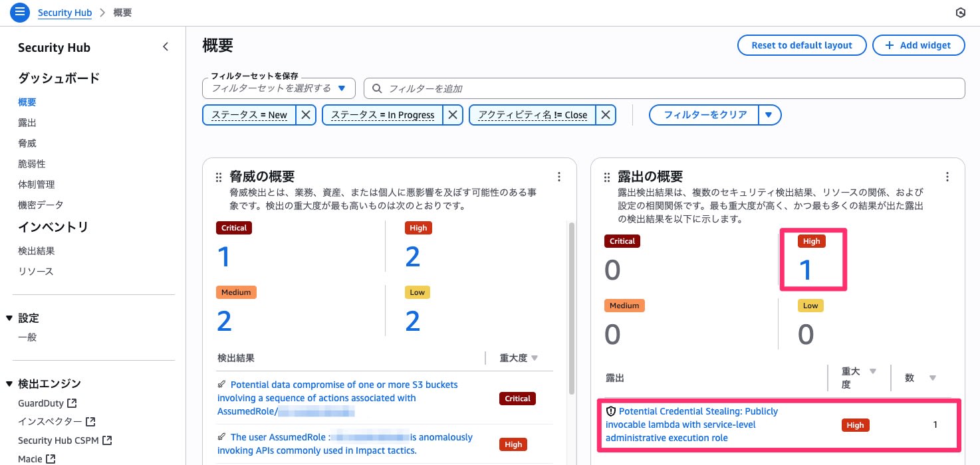Click the ステータス = In Progress filter chip
Image resolution: width=980 pixels, height=465 pixels.
tap(383, 115)
